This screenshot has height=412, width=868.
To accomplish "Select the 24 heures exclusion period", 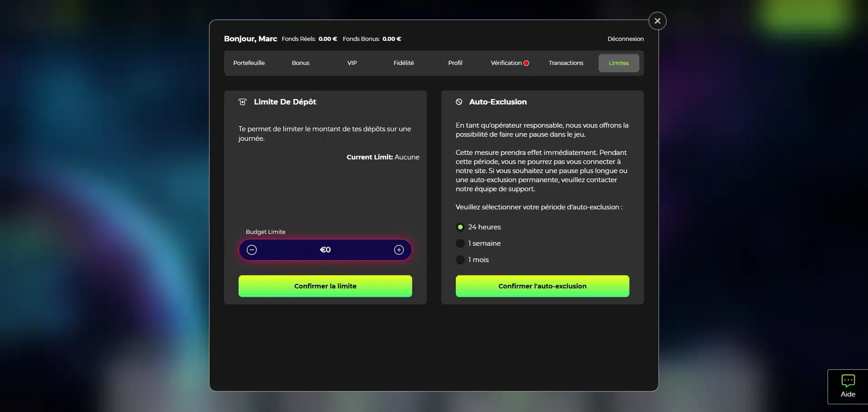I will click(x=460, y=227).
